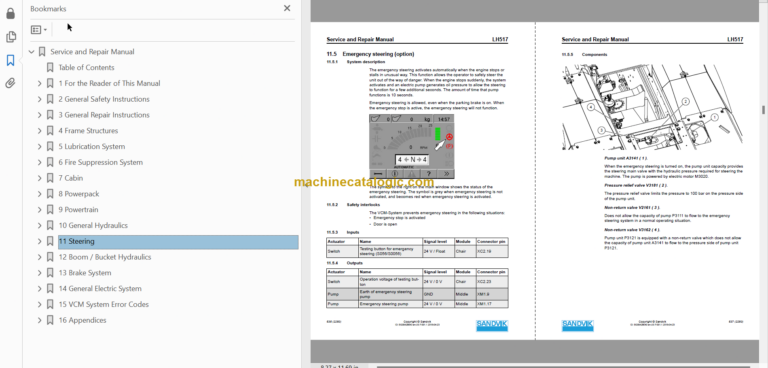768x368 pixels.
Task: Click the Emergency steering pump table cell
Action: [x=390, y=304]
